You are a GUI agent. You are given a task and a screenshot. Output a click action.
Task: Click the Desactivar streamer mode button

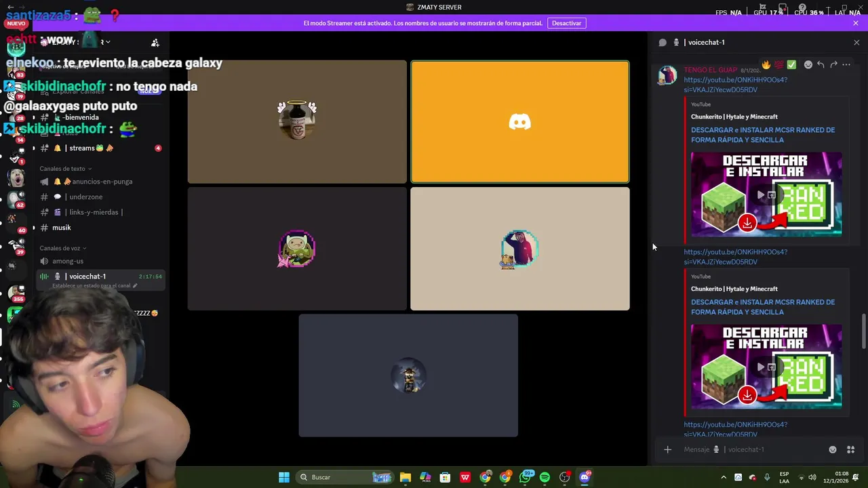(x=566, y=23)
